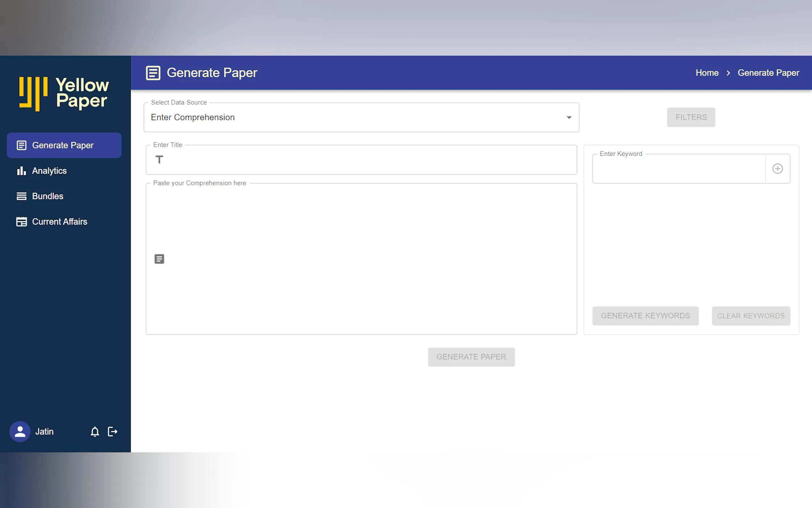Open the Current Affairs section
Viewport: 812px width, 508px height.
point(59,222)
